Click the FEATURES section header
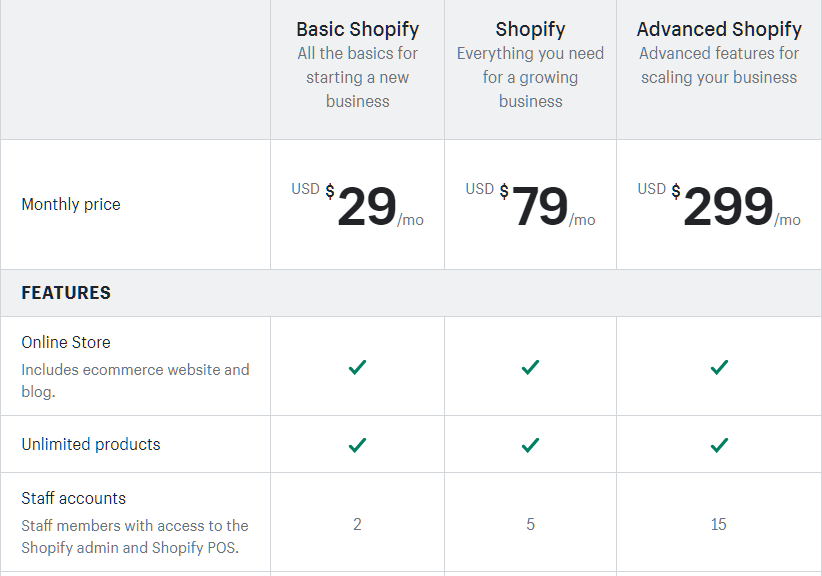 66,292
